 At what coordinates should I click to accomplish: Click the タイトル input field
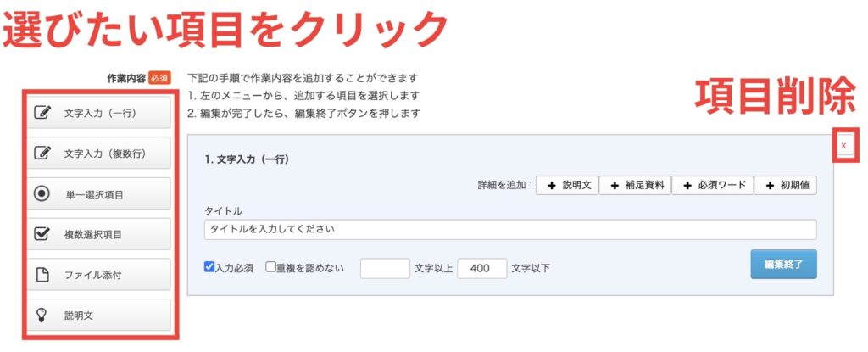pyautogui.click(x=509, y=229)
